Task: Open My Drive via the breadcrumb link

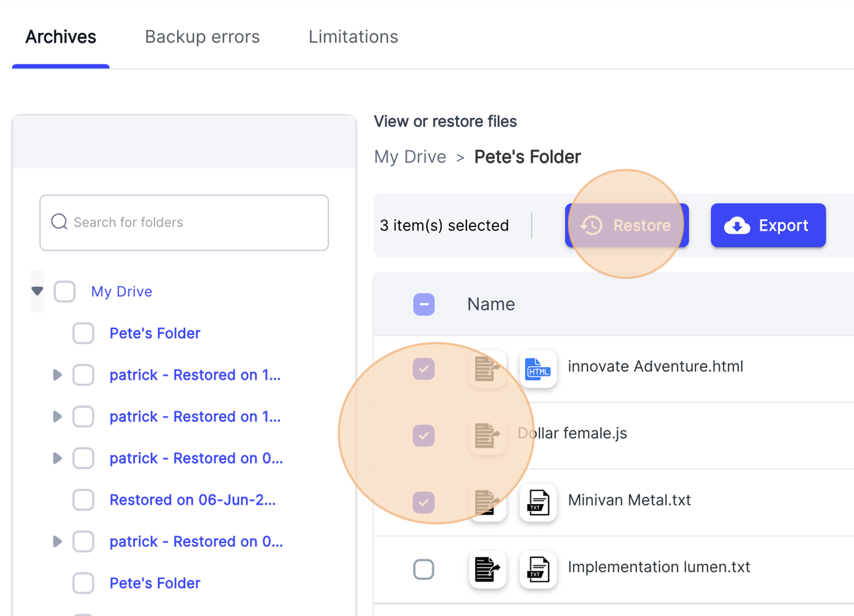Action: [410, 157]
